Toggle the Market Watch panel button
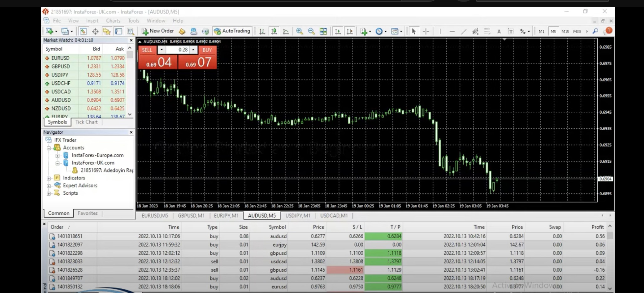The height and width of the screenshot is (293, 644). click(x=83, y=31)
